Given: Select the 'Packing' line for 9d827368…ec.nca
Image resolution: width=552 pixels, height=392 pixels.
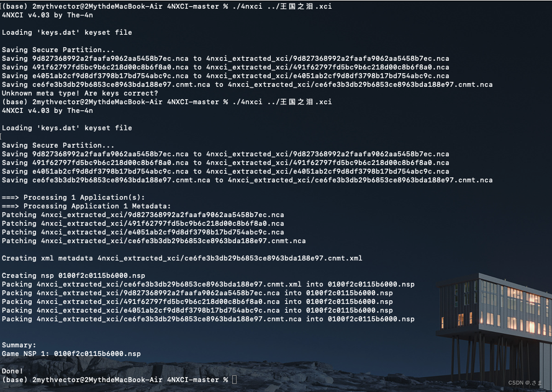Looking at the screenshot, I should click(197, 293).
